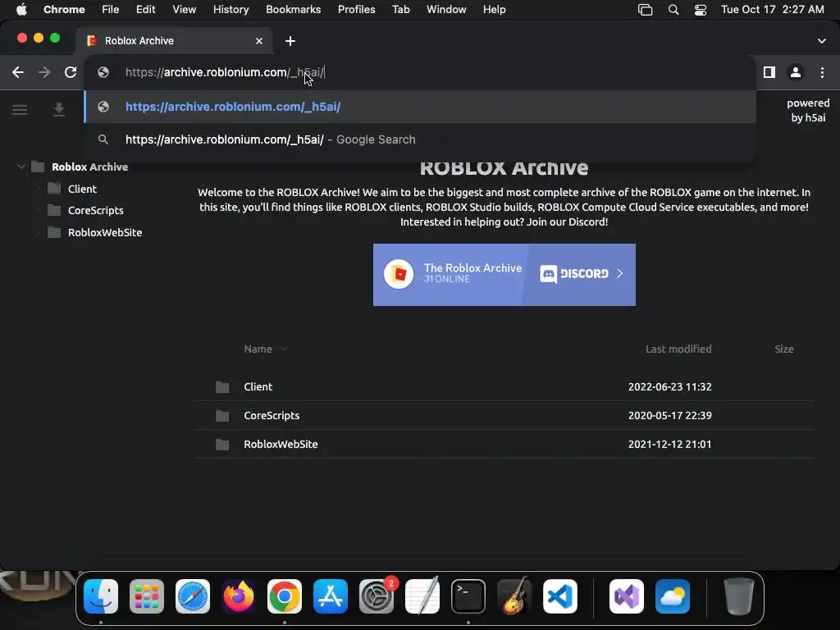840x630 pixels.
Task: Select CoreScripts folder in sidebar tree
Action: coord(95,211)
